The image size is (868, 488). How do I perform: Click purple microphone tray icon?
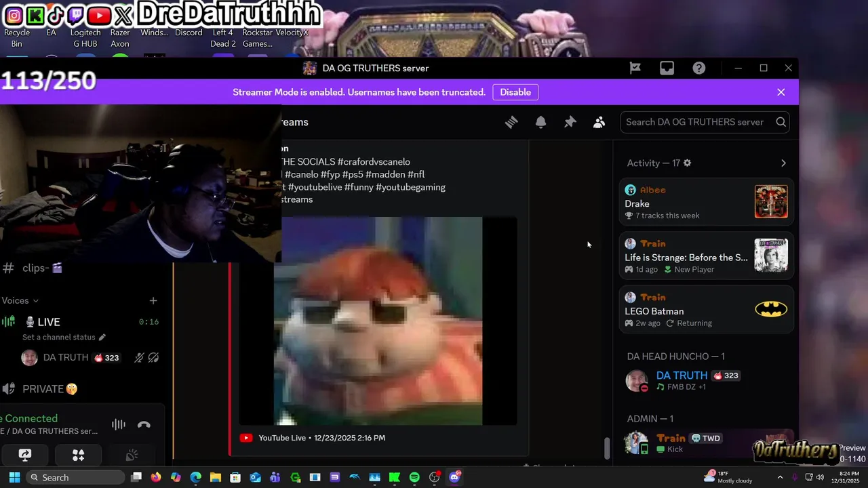pos(795,477)
